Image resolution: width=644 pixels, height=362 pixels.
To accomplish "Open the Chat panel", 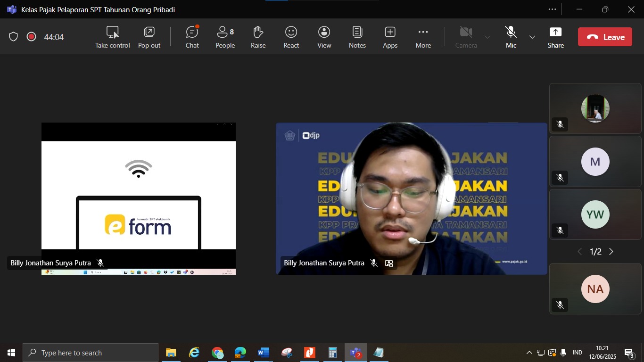I will pyautogui.click(x=192, y=37).
